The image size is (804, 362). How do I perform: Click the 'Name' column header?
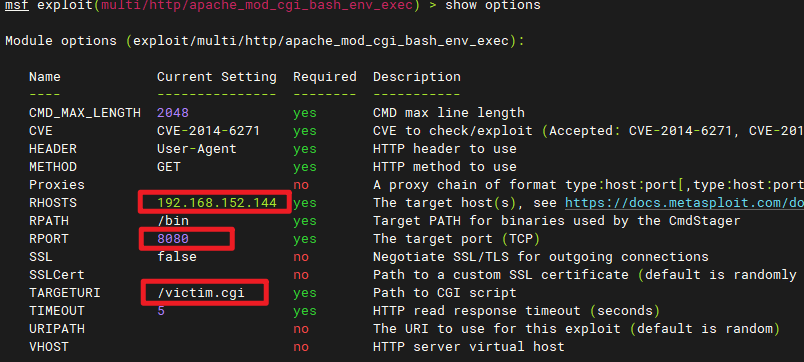coord(45,77)
